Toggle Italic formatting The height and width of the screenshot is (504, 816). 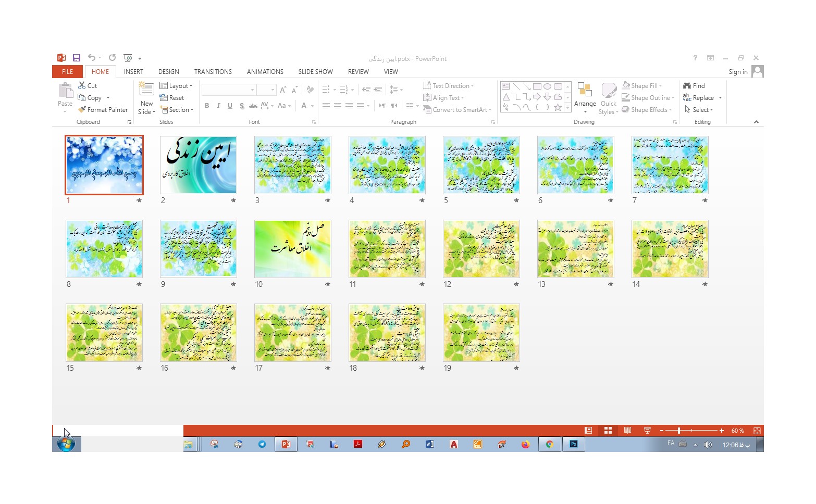(x=218, y=106)
